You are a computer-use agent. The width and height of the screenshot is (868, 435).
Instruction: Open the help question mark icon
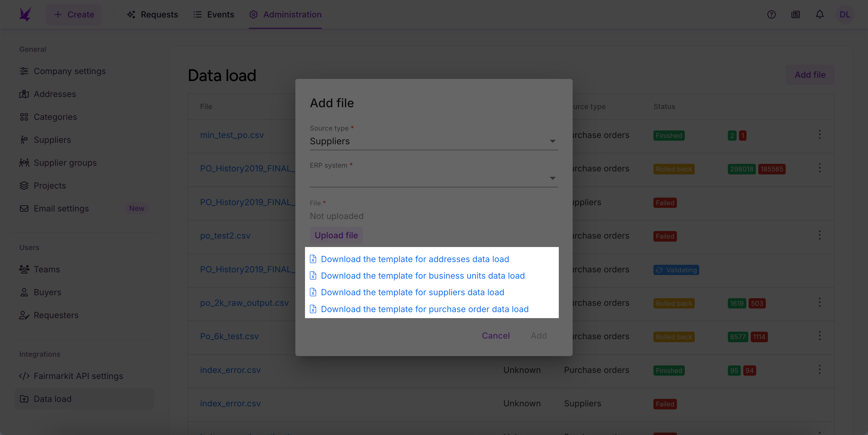point(771,14)
